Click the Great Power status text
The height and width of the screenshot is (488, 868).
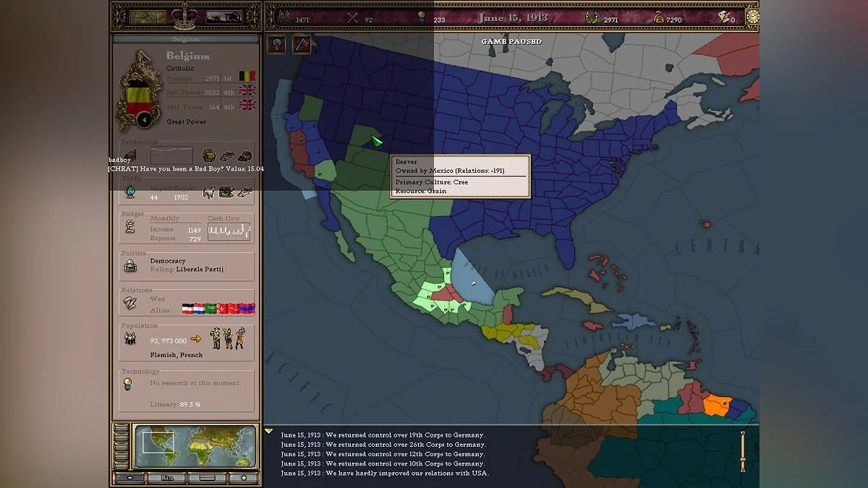[x=186, y=121]
